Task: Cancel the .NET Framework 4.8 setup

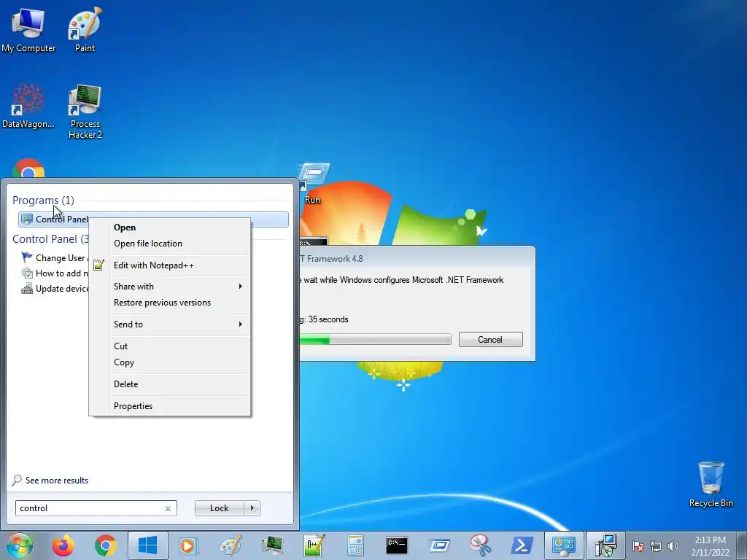Action: coord(490,340)
